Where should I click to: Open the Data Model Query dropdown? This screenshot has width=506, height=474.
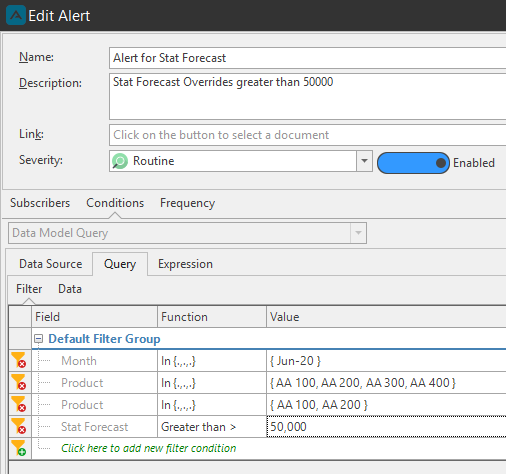pos(187,233)
